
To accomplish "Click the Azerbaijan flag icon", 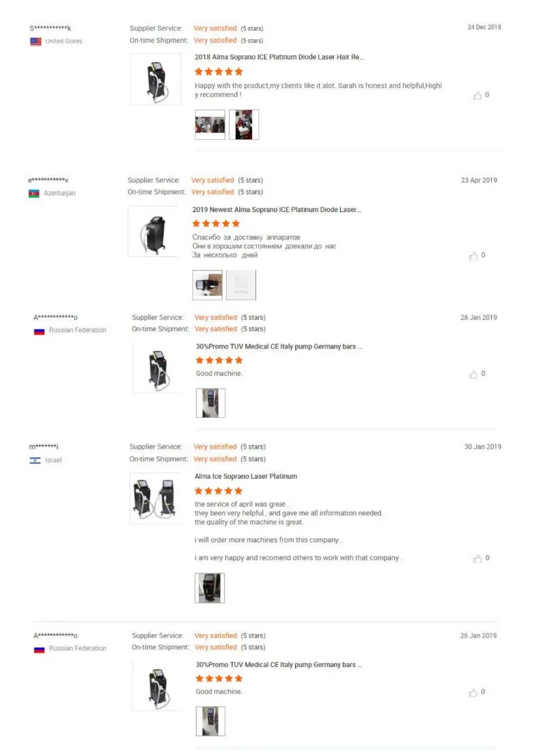I will tap(34, 193).
